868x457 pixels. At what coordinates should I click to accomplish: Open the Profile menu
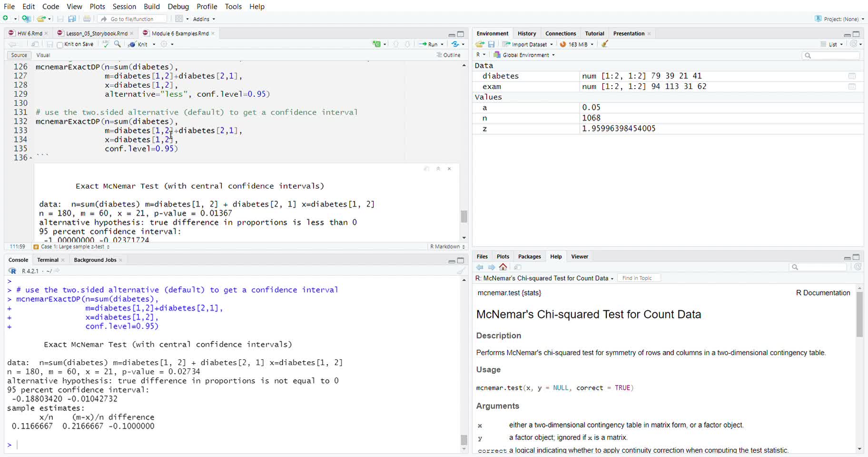[207, 6]
